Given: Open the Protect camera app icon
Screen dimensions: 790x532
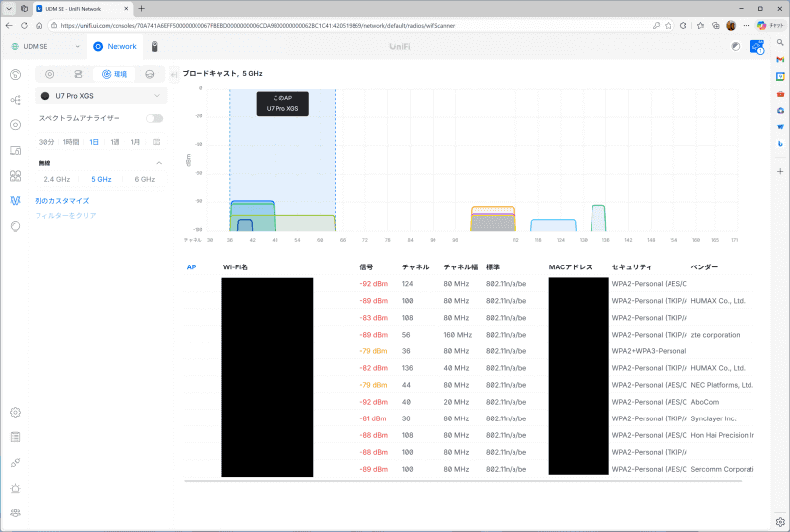Looking at the screenshot, I should point(155,46).
